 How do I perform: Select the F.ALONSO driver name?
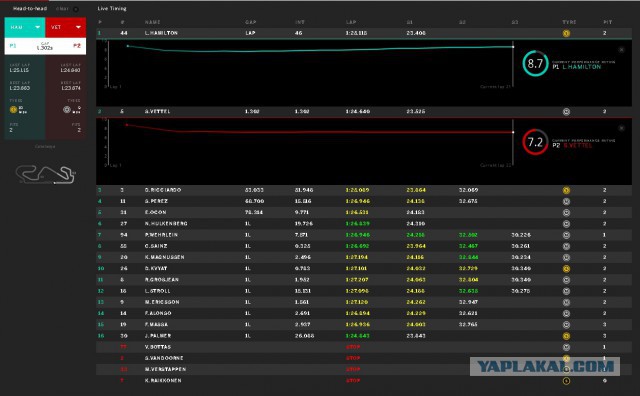[158, 314]
